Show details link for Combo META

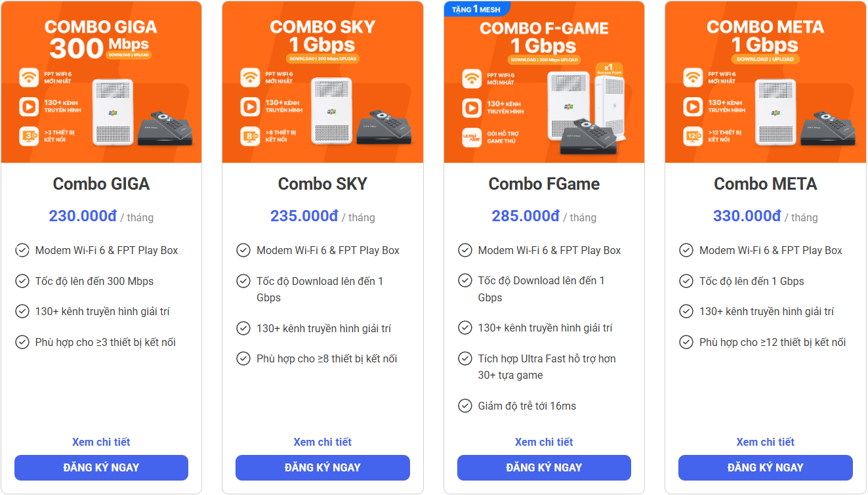[x=765, y=442]
